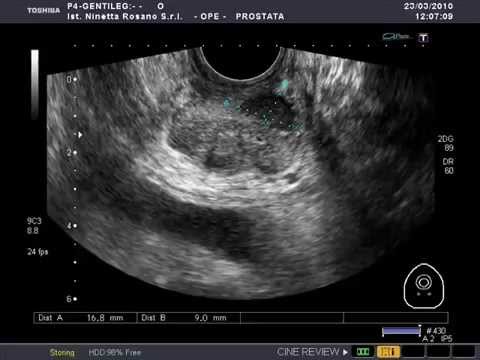Click the Dist B 9.0 mm measurement
The height and width of the screenshot is (360, 480).
coord(189,318)
